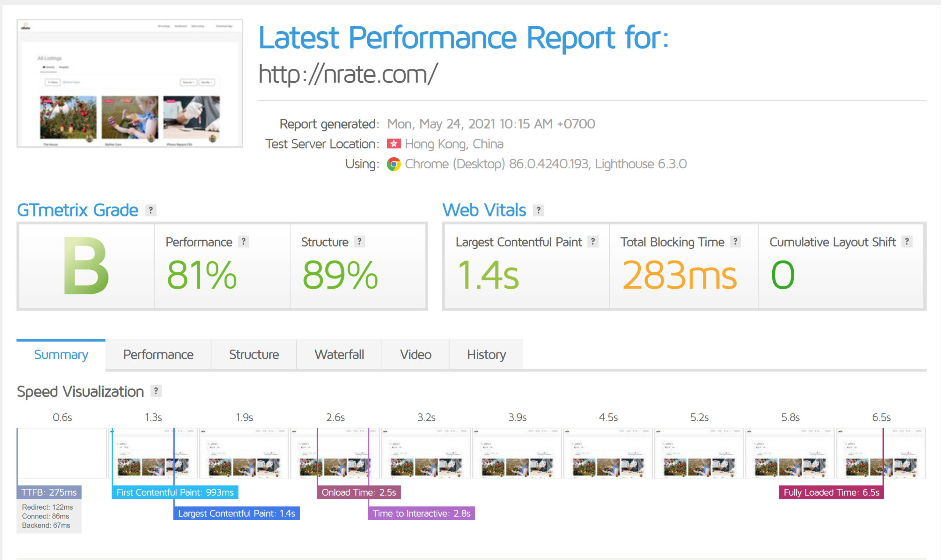Click the Total Blocking Time help icon
Viewport: 941px width, 560px height.
coord(735,241)
